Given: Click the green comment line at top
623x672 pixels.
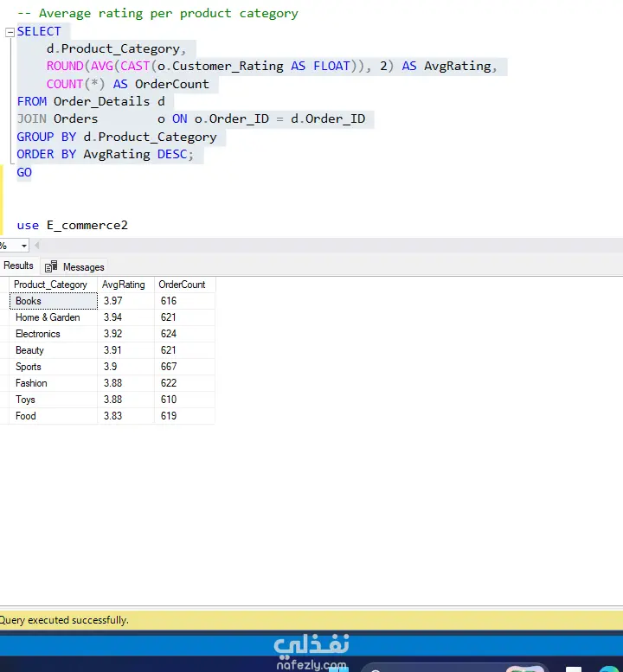Looking at the screenshot, I should pos(157,13).
